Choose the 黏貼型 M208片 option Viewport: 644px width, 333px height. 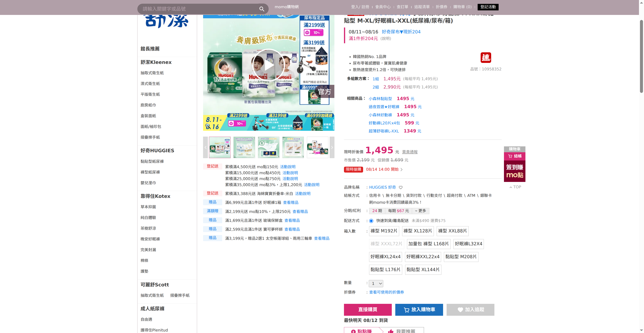coord(461,257)
